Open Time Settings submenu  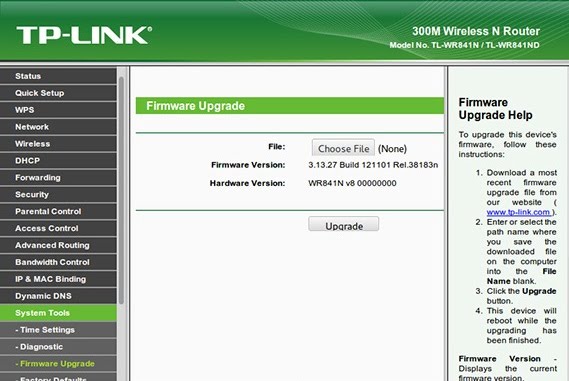pos(58,330)
